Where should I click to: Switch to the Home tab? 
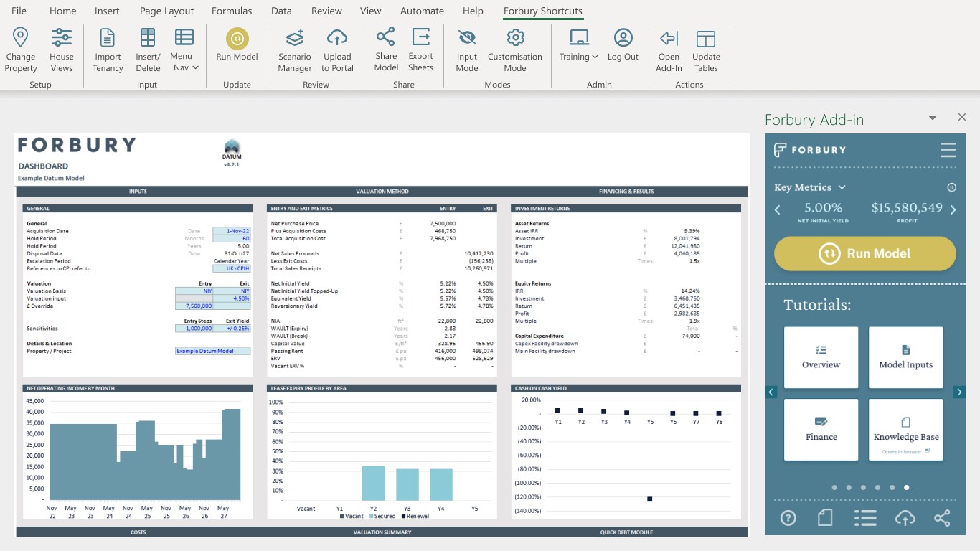point(62,11)
